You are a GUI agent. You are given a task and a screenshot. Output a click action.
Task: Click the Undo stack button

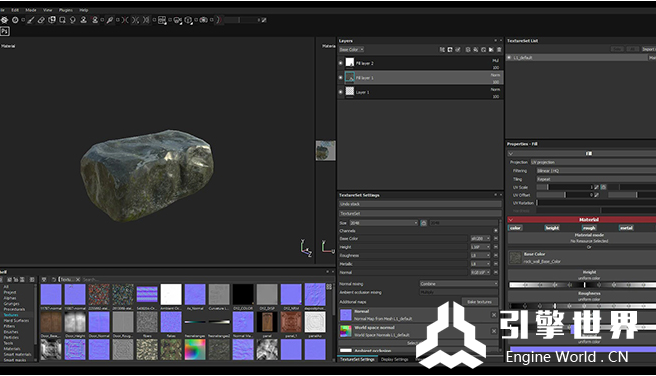[420, 204]
